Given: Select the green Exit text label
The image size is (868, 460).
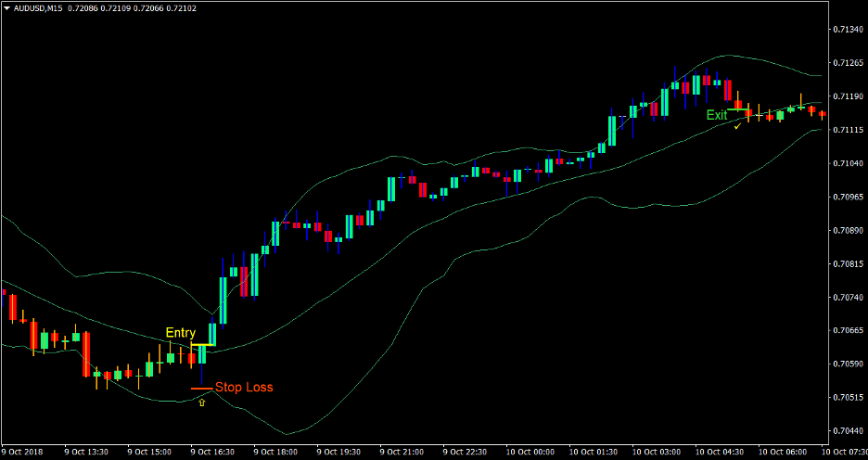Looking at the screenshot, I should 717,116.
